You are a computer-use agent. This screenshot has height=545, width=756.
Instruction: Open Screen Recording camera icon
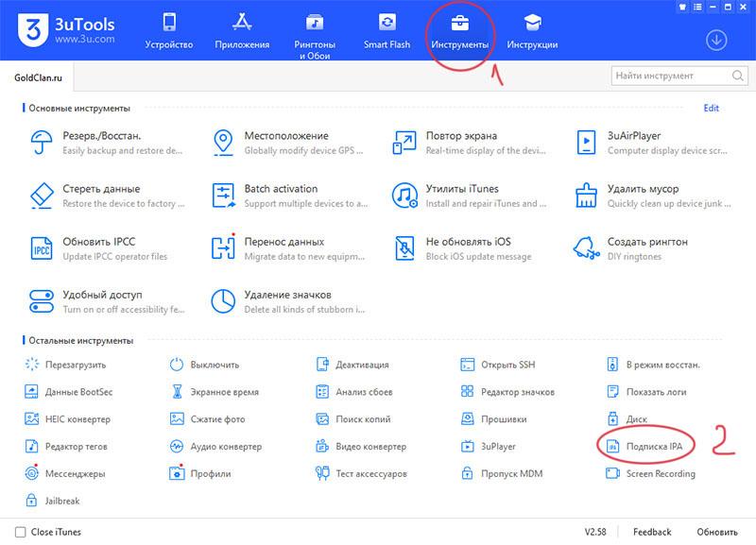tap(612, 473)
